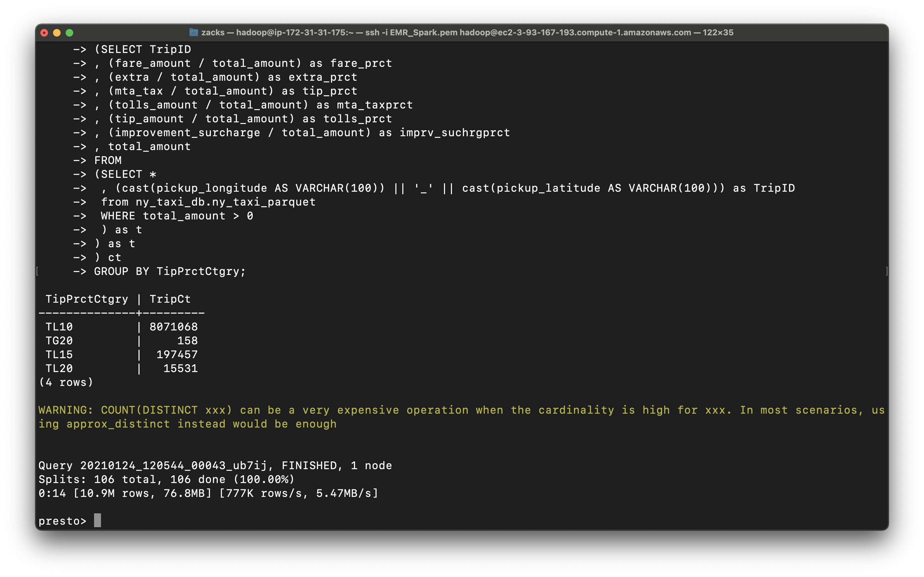
Task: Click the block cursor at presto prompt
Action: pos(98,521)
